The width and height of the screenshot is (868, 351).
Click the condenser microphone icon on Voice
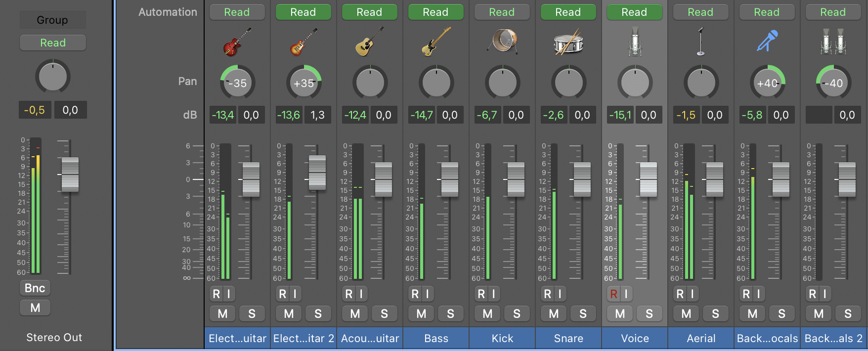(635, 42)
